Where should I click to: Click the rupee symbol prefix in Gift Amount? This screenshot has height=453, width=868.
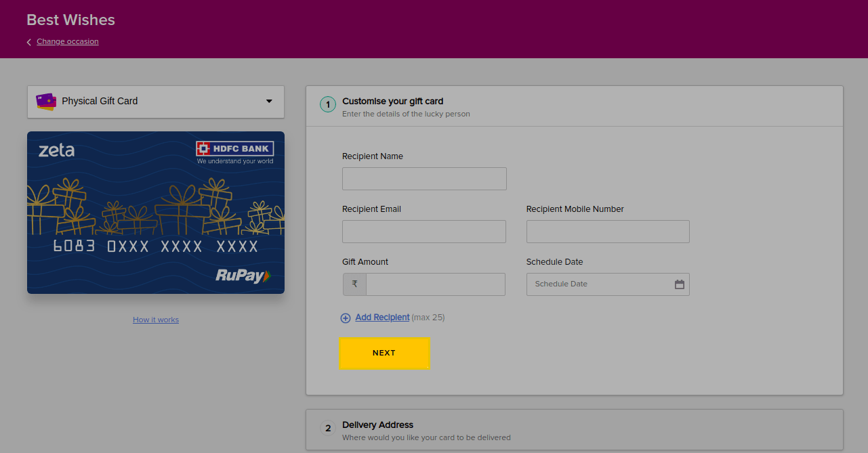(x=354, y=284)
